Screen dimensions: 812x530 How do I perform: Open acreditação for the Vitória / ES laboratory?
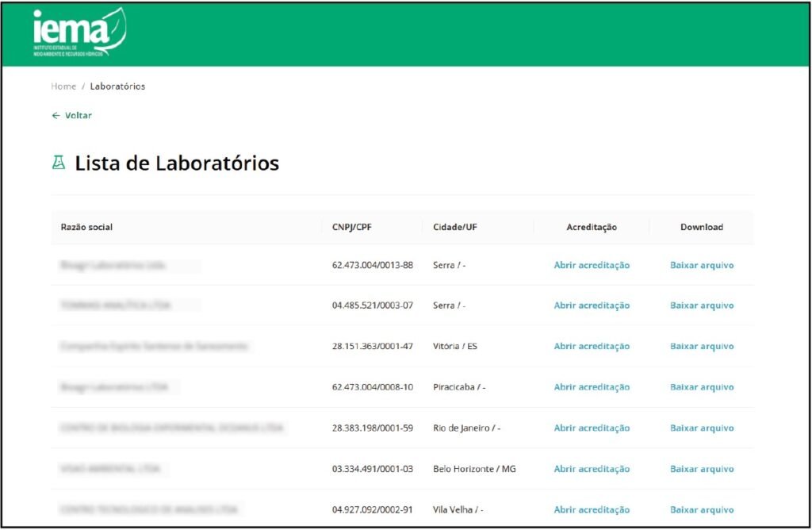[x=592, y=347]
